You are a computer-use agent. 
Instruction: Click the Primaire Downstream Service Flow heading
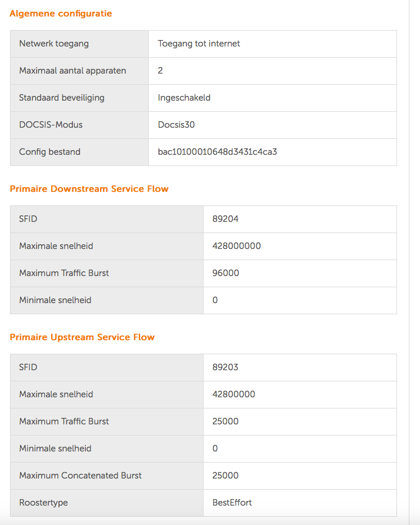(89, 189)
